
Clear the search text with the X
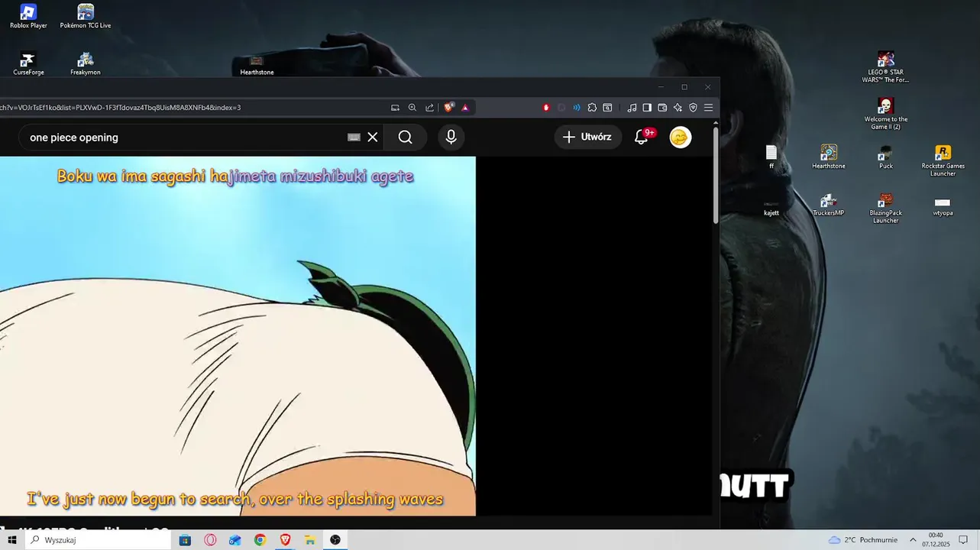(x=373, y=137)
